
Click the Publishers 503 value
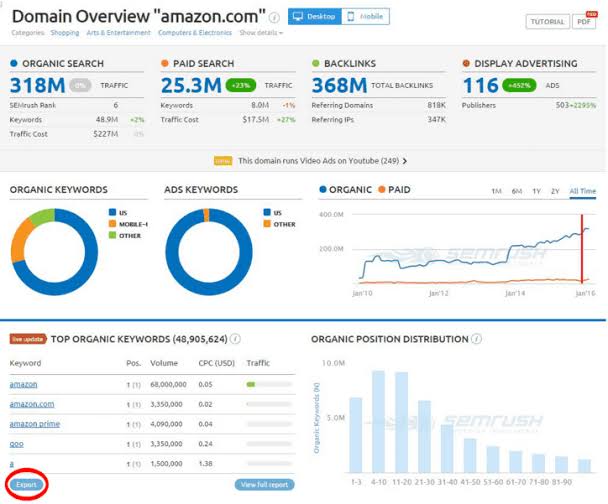[x=562, y=105]
